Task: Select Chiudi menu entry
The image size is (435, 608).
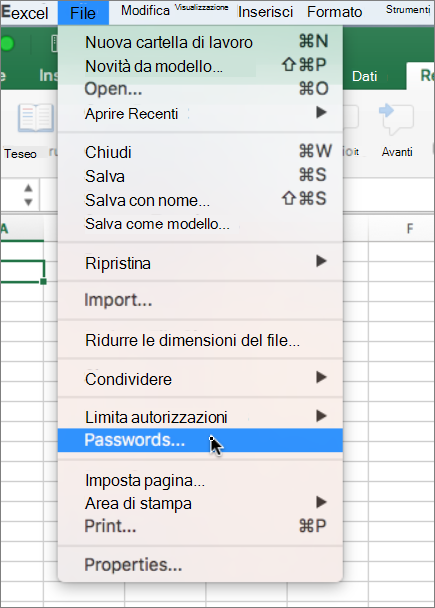Action: (200, 152)
